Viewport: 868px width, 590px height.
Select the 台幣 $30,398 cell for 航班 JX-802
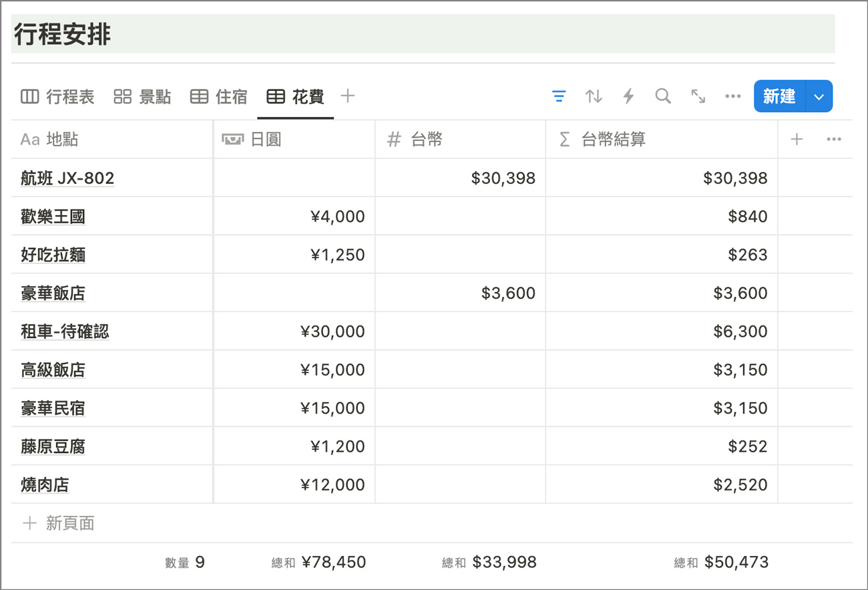460,177
